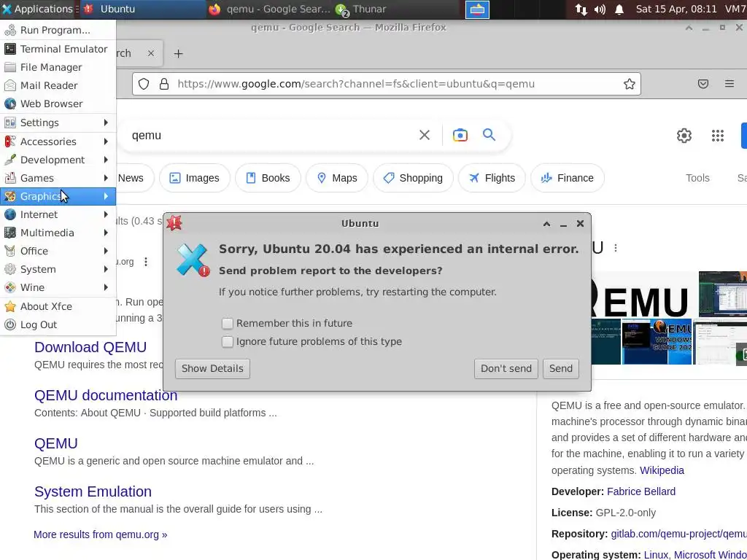Expand the Internet submenu

point(58,215)
